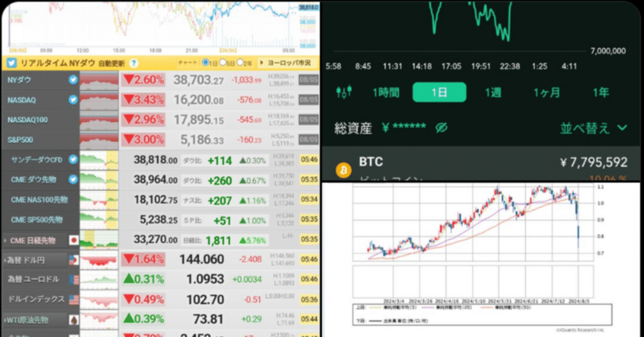Click the Twitter icon in the NASDAQ row

[73, 100]
